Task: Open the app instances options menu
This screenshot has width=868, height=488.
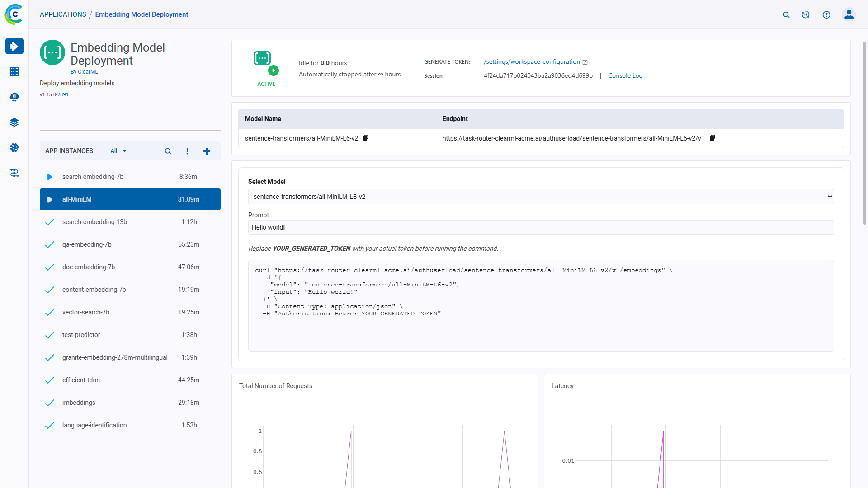Action: click(187, 151)
